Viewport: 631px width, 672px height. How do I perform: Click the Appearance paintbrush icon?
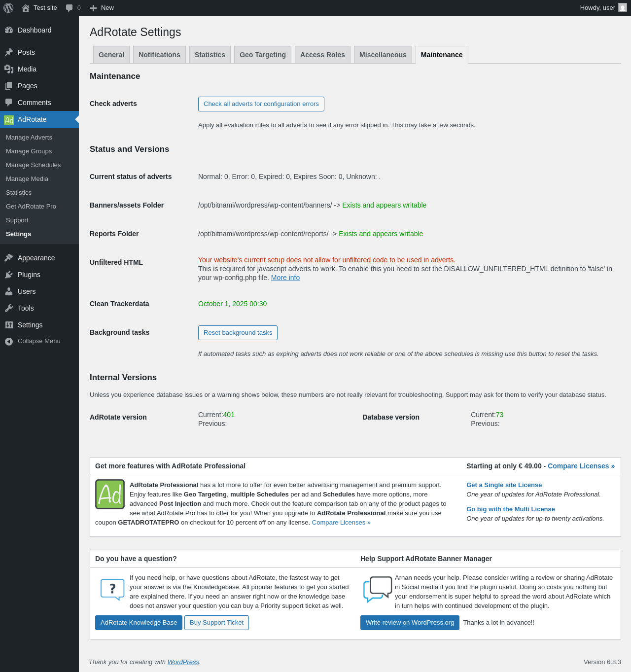9,258
